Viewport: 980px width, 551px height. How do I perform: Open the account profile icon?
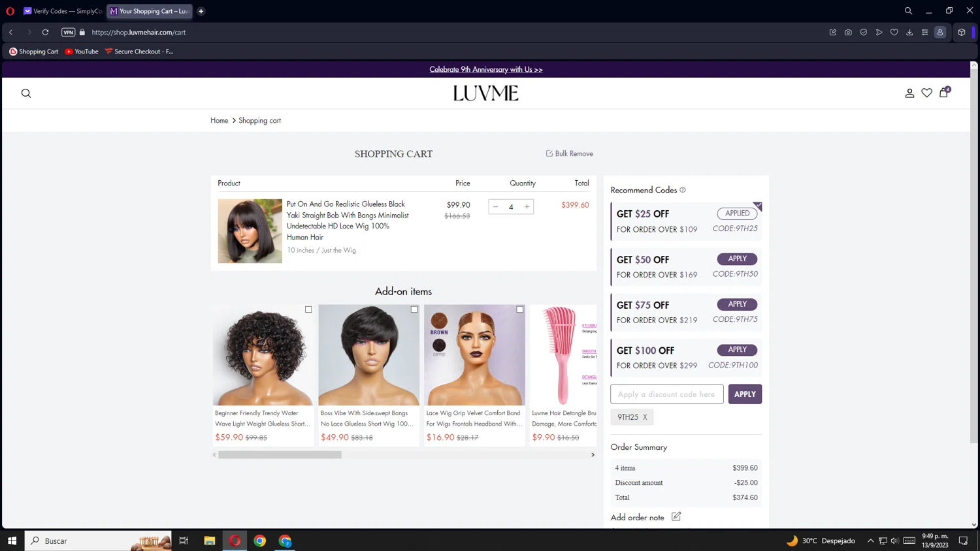(909, 93)
